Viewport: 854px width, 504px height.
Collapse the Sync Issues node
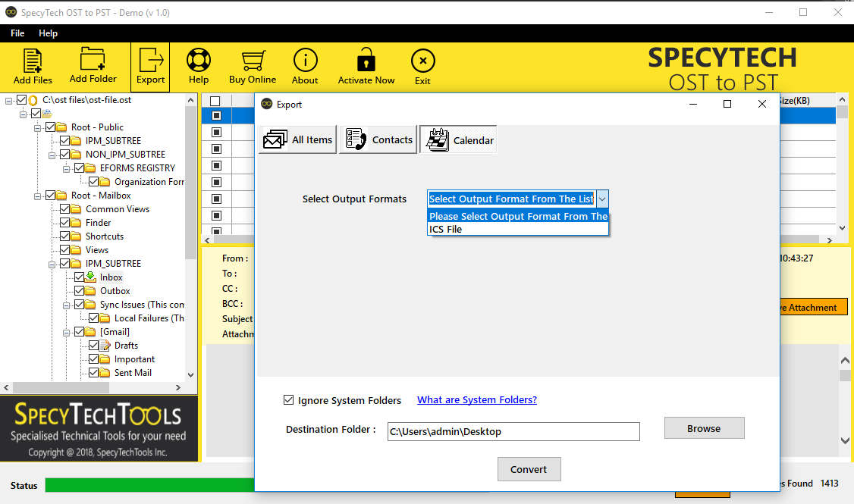click(x=67, y=305)
